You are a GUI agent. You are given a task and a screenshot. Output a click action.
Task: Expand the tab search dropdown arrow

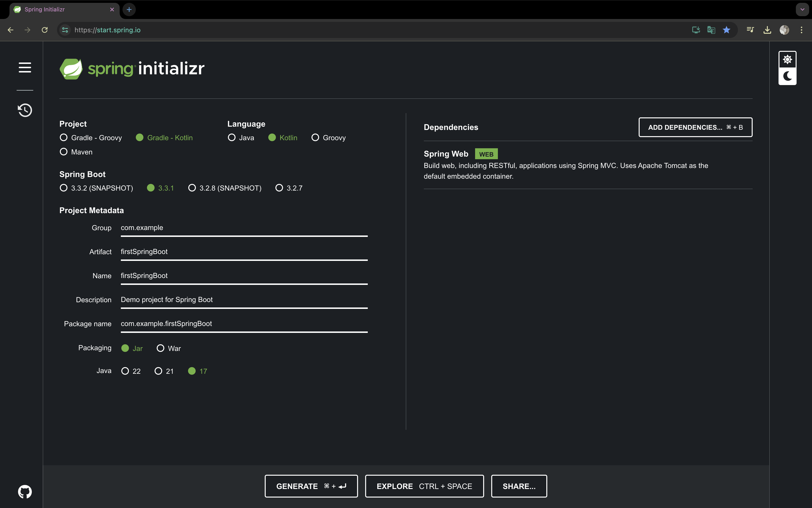[x=802, y=10]
